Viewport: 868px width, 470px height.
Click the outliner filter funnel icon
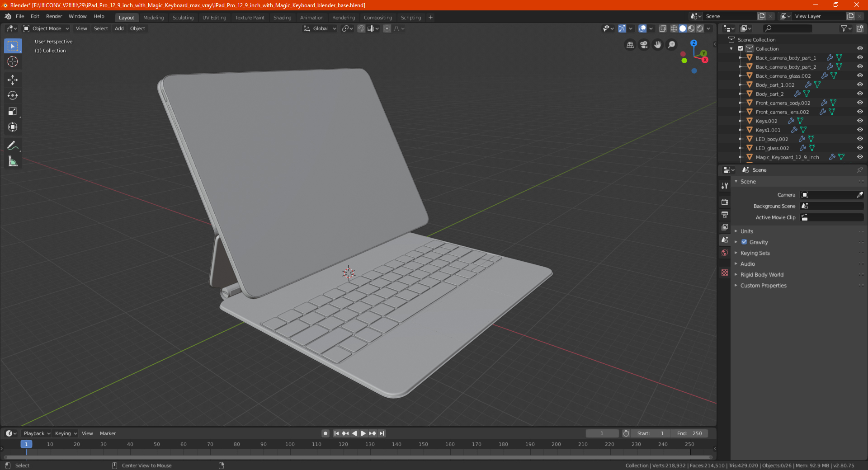(x=844, y=28)
